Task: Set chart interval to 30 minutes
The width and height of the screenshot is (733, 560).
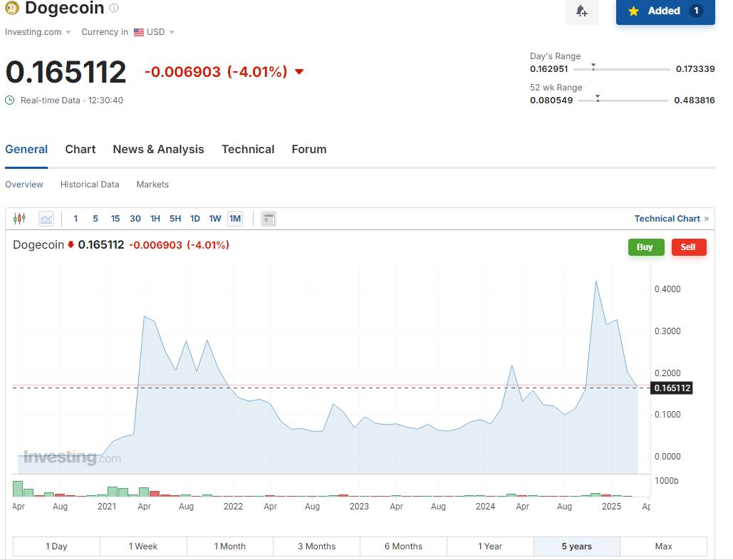Action: [135, 218]
